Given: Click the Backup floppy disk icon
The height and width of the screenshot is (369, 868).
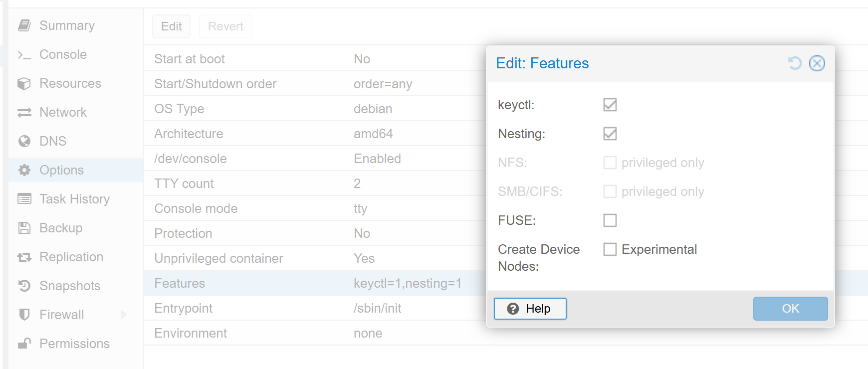Looking at the screenshot, I should [24, 228].
